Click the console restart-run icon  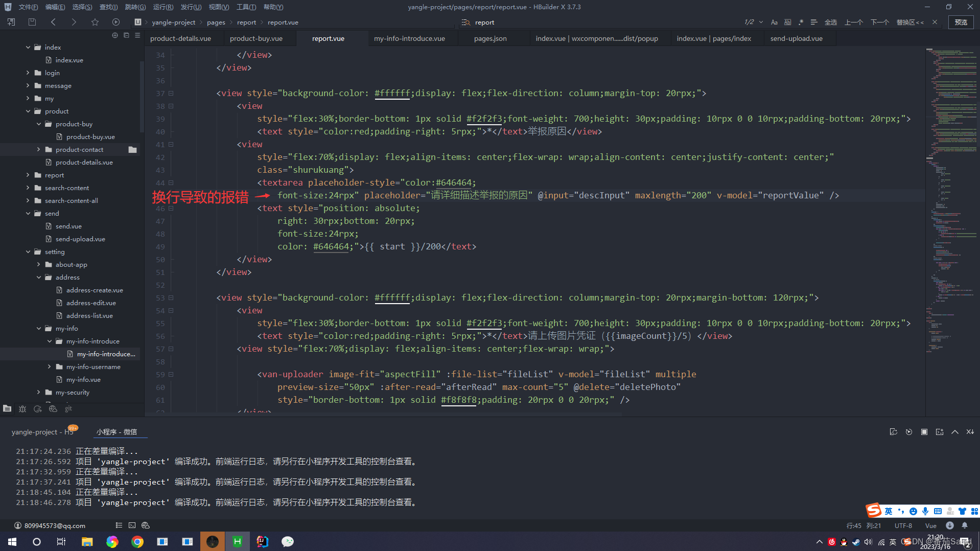(909, 432)
